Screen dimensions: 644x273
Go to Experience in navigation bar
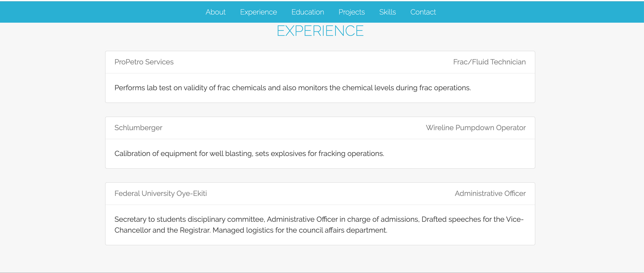click(258, 12)
